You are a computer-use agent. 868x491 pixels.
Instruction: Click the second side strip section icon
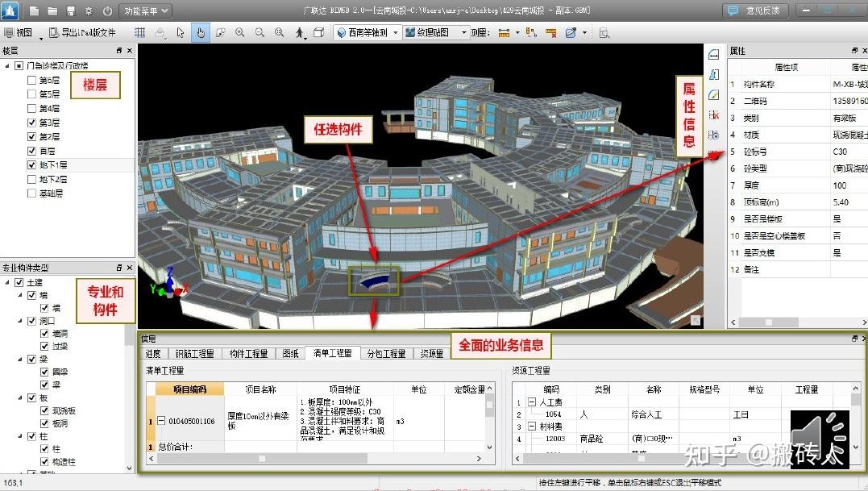713,75
